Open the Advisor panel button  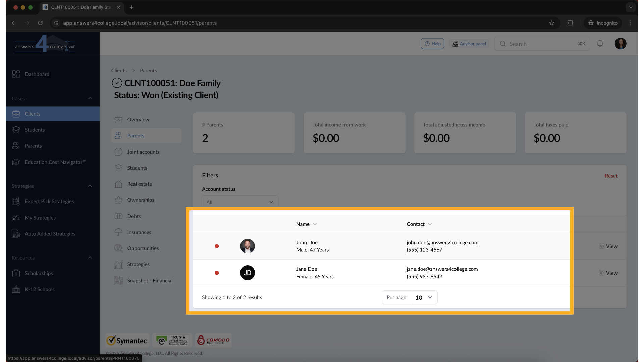[469, 44]
